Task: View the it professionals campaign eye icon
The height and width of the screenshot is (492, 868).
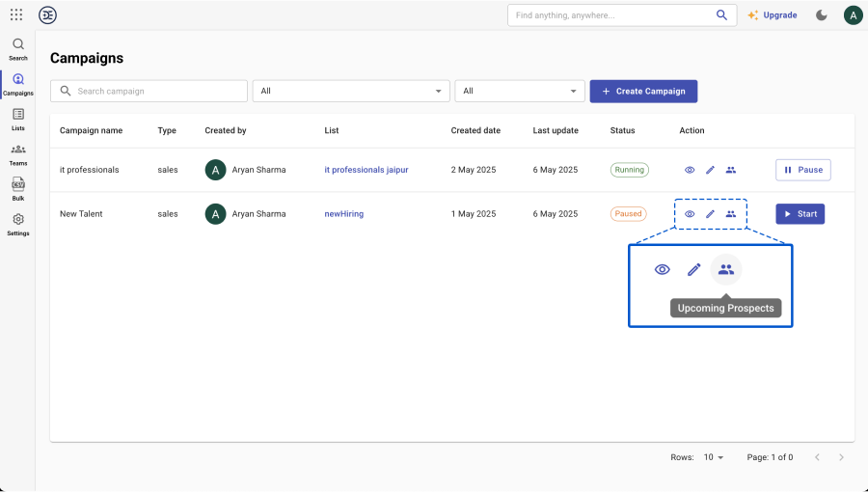Action: [690, 170]
